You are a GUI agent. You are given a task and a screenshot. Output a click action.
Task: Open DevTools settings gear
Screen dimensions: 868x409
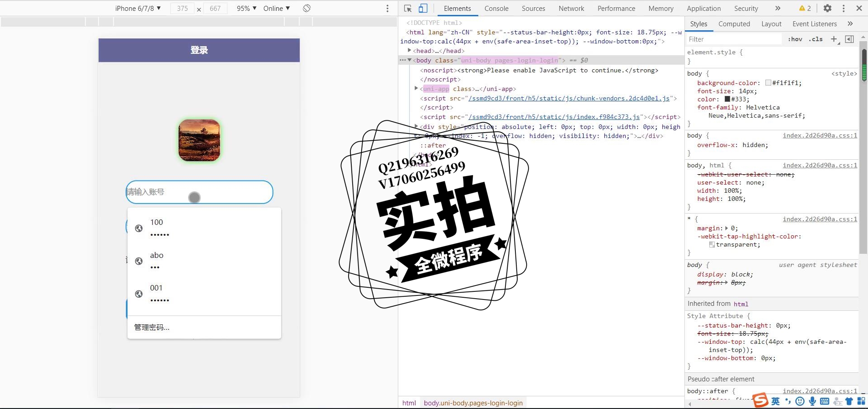tap(827, 8)
